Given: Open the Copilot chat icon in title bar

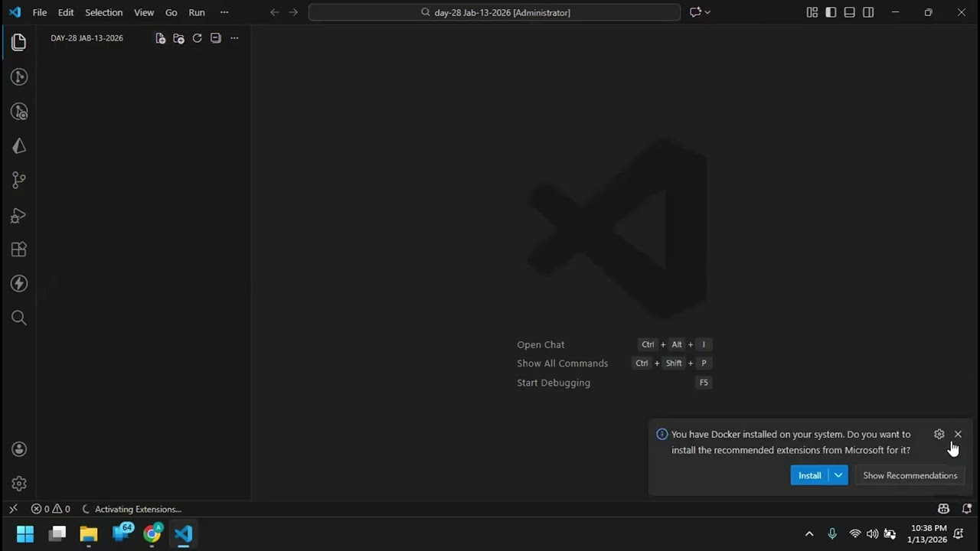Looking at the screenshot, I should (x=695, y=12).
